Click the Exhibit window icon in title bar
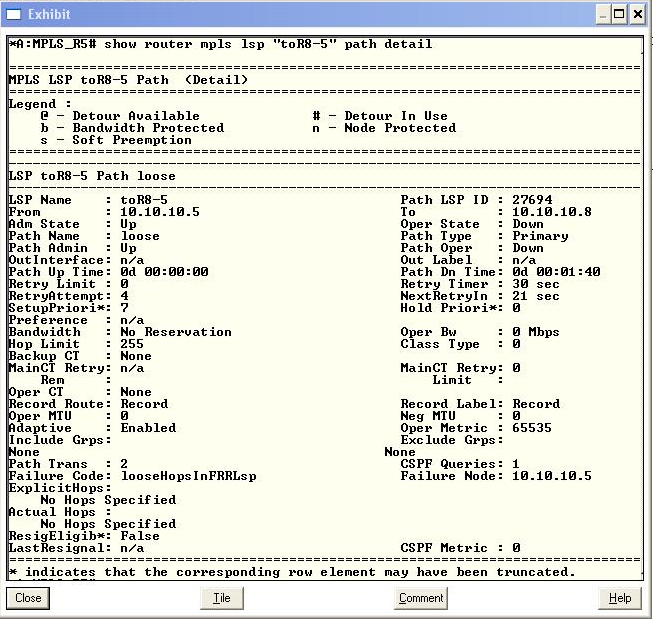The image size is (653, 619). [14, 14]
